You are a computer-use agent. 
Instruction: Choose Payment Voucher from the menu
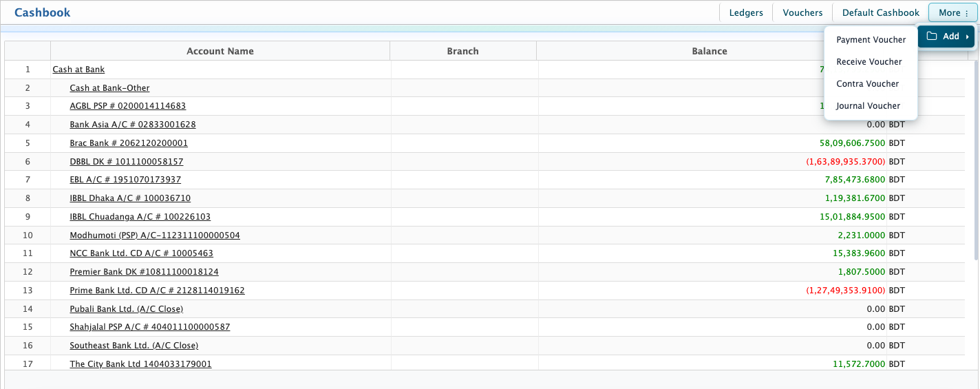click(x=871, y=40)
